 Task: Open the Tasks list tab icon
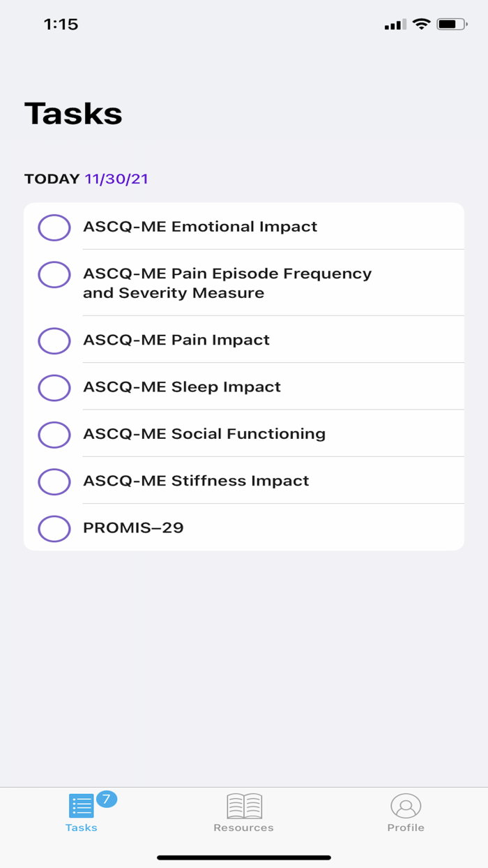pyautogui.click(x=81, y=806)
